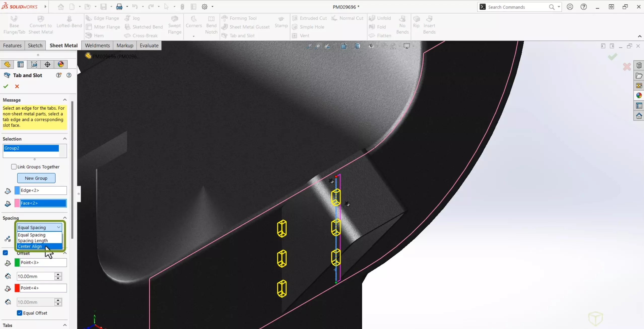Viewport: 644px width, 329px height.
Task: Enable Link Groups Together checkbox
Action: pyautogui.click(x=13, y=167)
